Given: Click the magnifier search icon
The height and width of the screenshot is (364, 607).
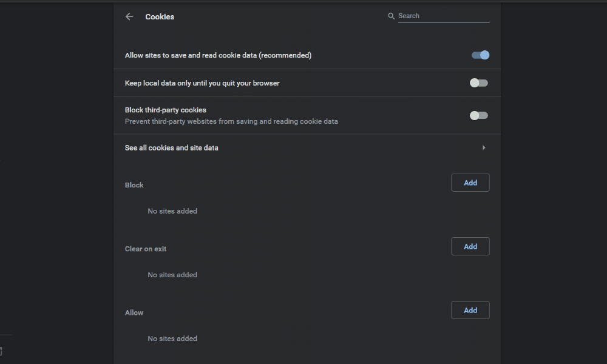Looking at the screenshot, I should 391,16.
